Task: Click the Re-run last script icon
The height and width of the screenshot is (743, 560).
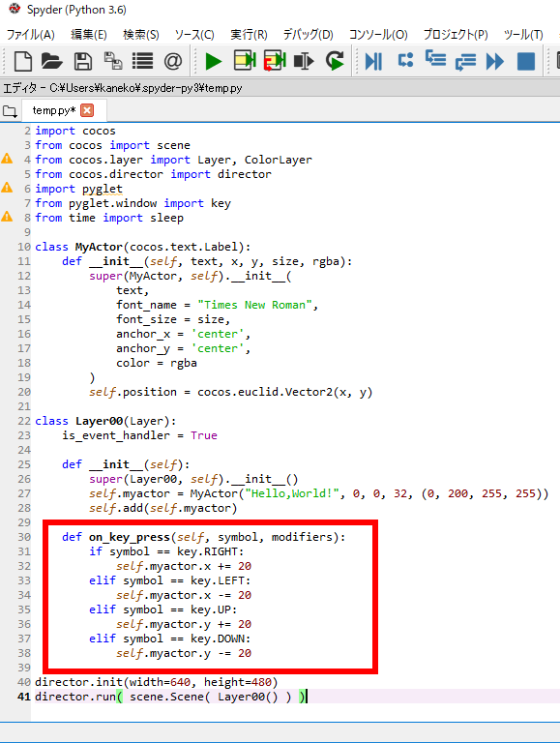Action: click(335, 61)
